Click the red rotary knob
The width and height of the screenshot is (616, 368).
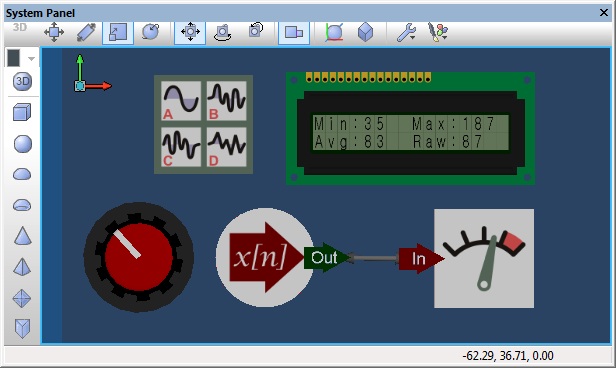click(139, 257)
